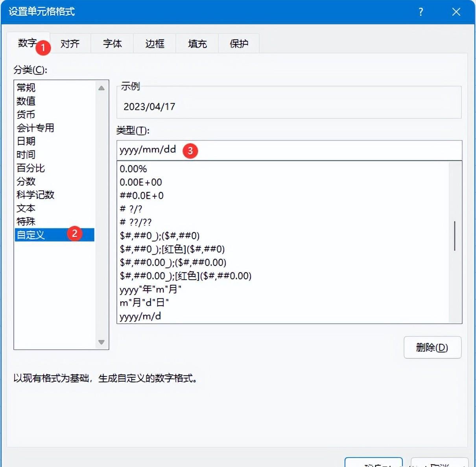Select format $#,##0_);[红色]($#,##0)

283,249
